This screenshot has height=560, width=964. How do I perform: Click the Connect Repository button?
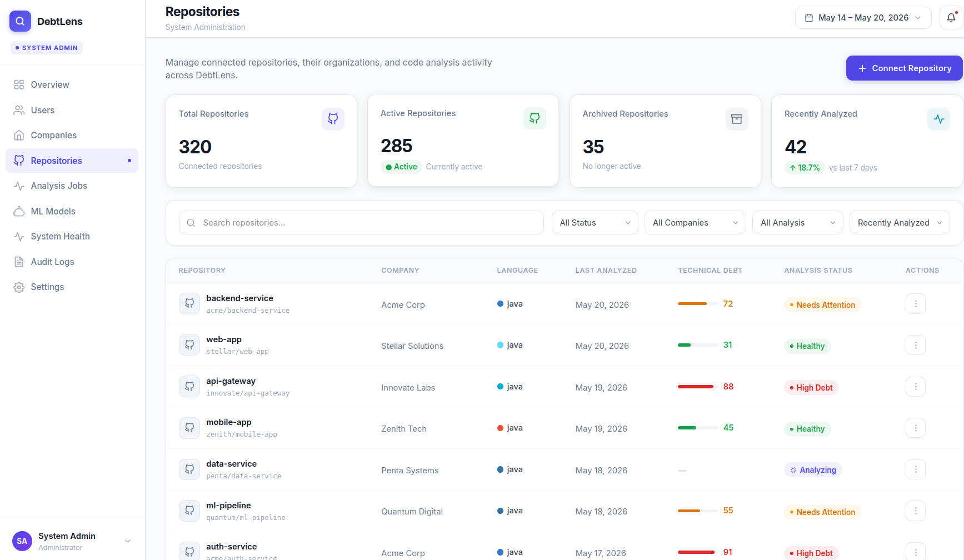[x=905, y=68]
